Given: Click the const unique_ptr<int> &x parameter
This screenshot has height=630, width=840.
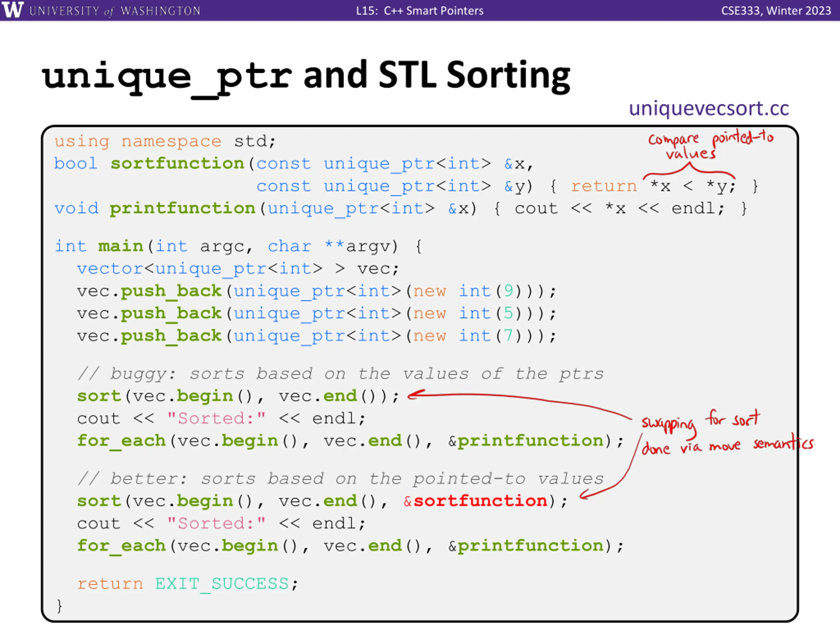Looking at the screenshot, I should (x=391, y=164).
